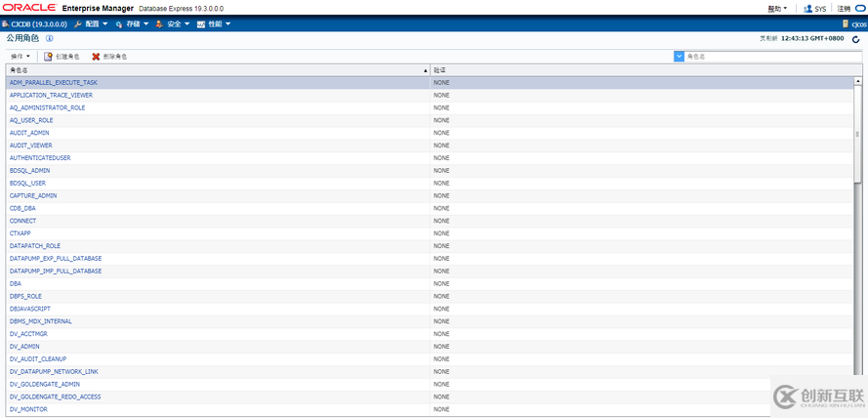Select the DV_GOLDENGATE_REDO_ACCESS role
This screenshot has width=868, height=418.
56,397
